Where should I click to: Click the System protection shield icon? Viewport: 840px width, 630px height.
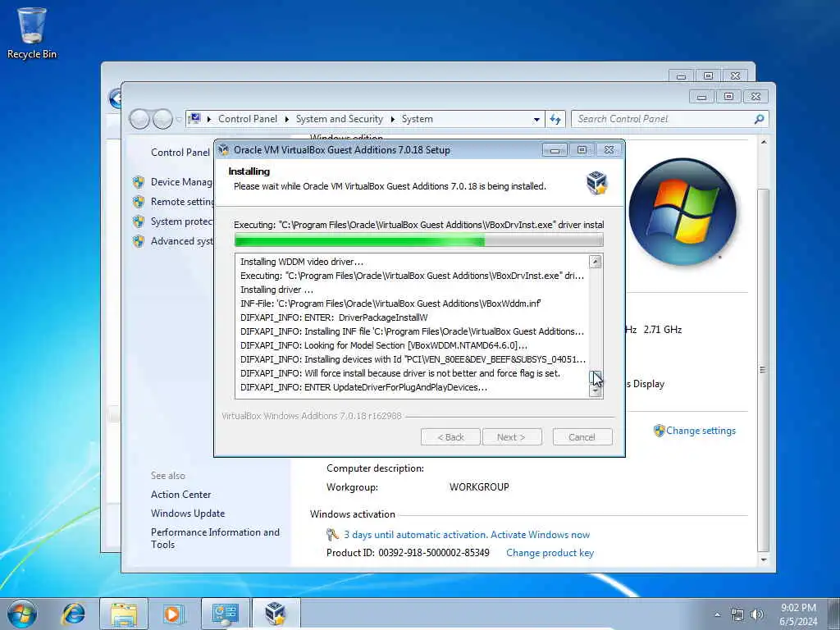tap(139, 221)
